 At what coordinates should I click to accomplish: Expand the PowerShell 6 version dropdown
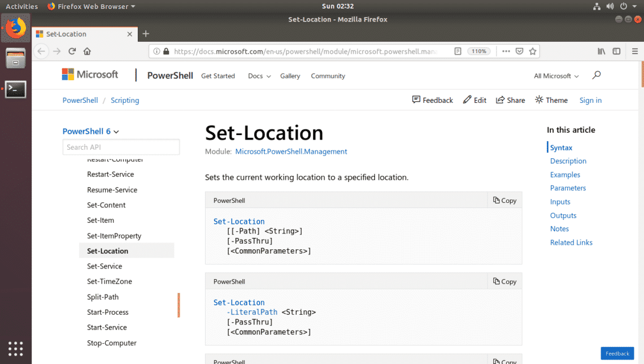[x=91, y=132]
